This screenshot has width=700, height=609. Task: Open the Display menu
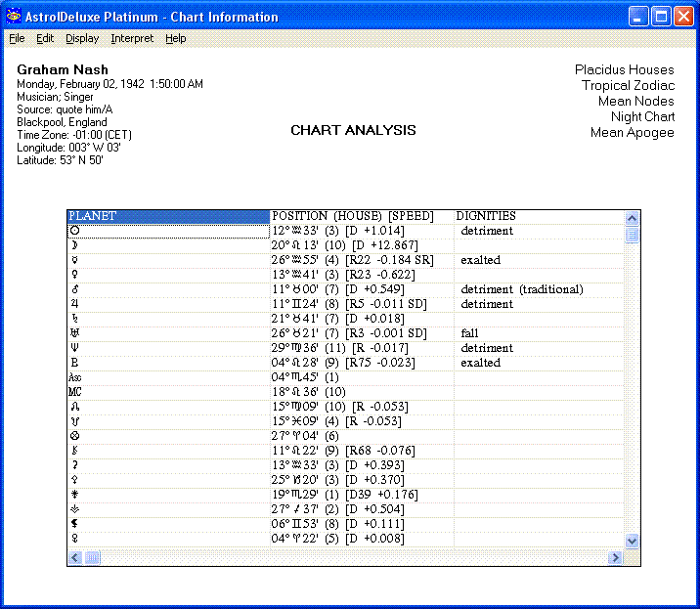[x=82, y=38]
